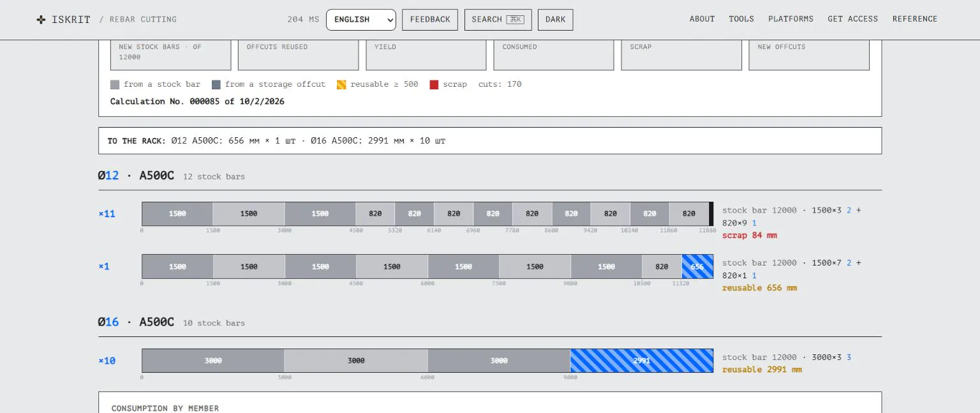980x413 pixels.
Task: Click the ISKRIT logo cross icon
Action: coord(41,20)
